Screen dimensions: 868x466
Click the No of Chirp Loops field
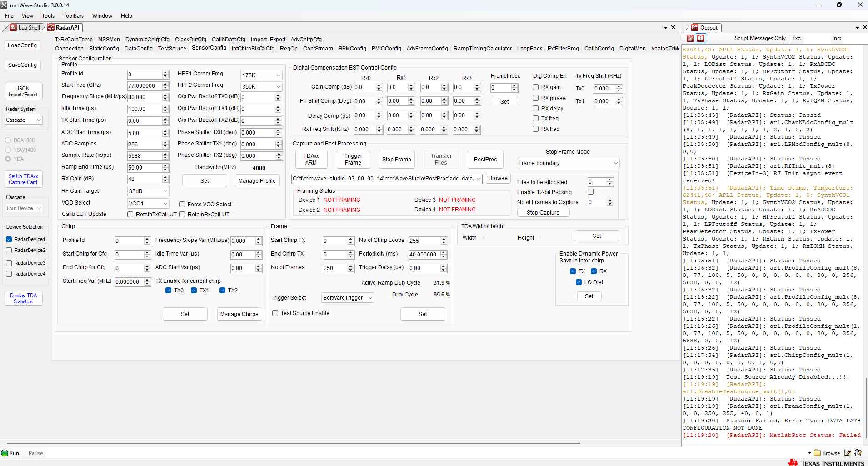click(424, 241)
